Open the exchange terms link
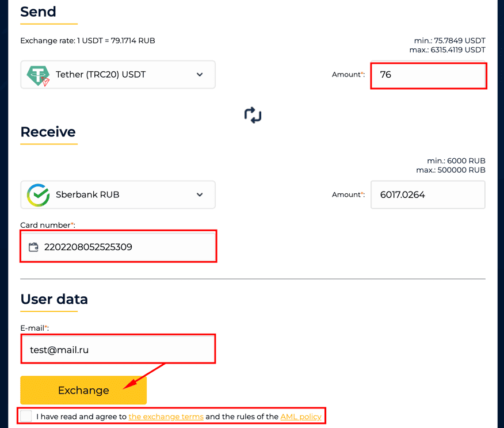Viewport: 504px width, 428px height. click(166, 416)
